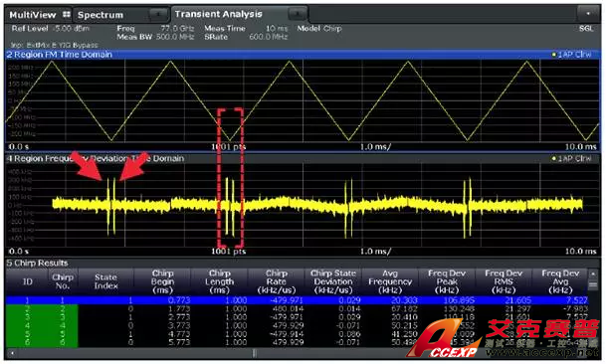Click the left arrow of the horizontal scrollbar
The height and width of the screenshot is (364, 606).
tap(12, 353)
